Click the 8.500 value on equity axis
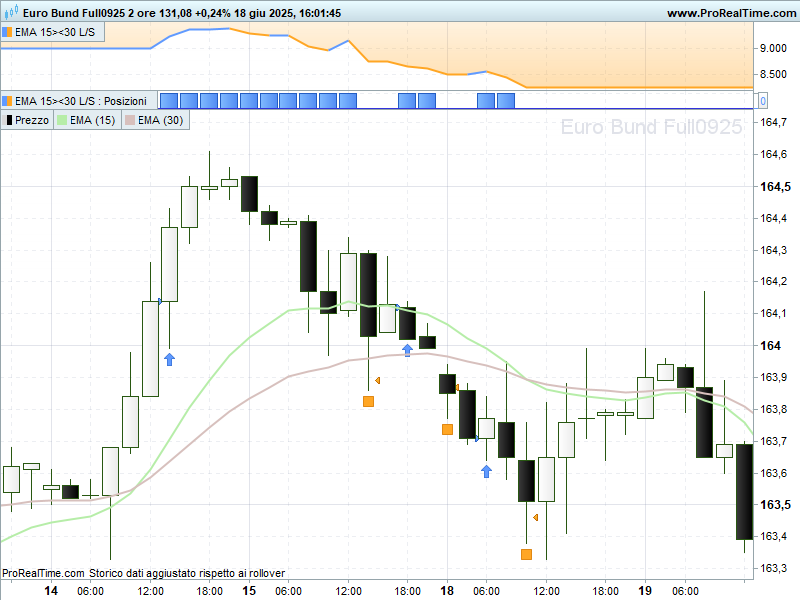800x600 pixels. click(x=773, y=74)
